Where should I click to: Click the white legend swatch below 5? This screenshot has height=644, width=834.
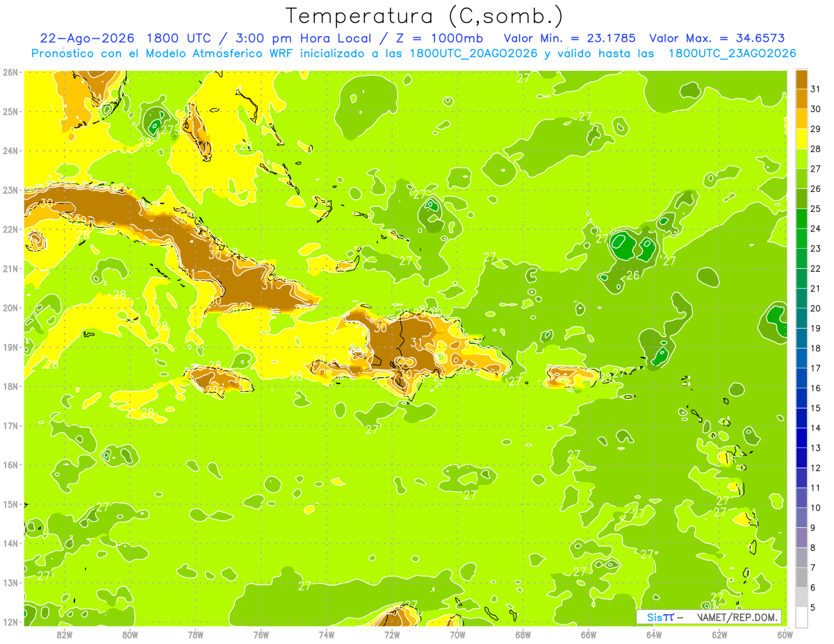coord(801,617)
